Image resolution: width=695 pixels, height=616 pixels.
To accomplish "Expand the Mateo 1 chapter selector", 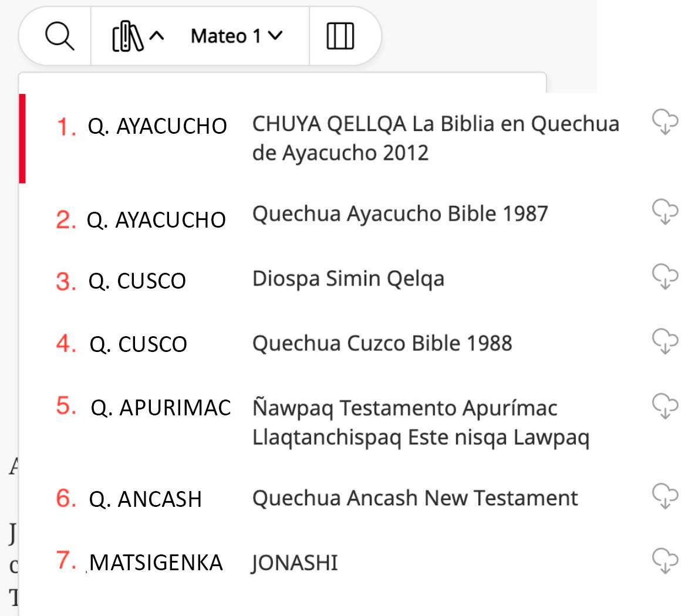I will 236,36.
